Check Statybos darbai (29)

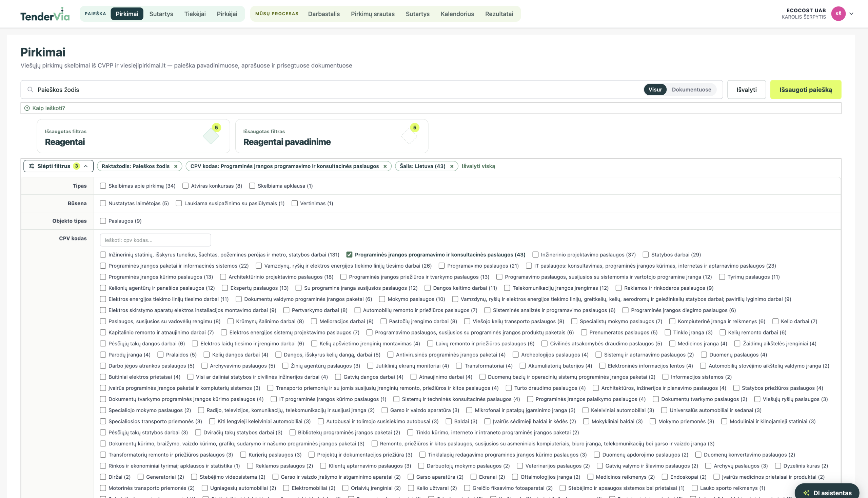pos(646,254)
